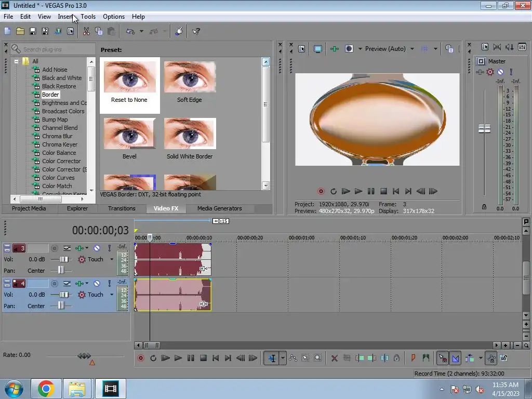The image size is (532, 399).
Task: Toggle Automatic Crossfades in the timeline toolbar
Action: click(x=456, y=358)
